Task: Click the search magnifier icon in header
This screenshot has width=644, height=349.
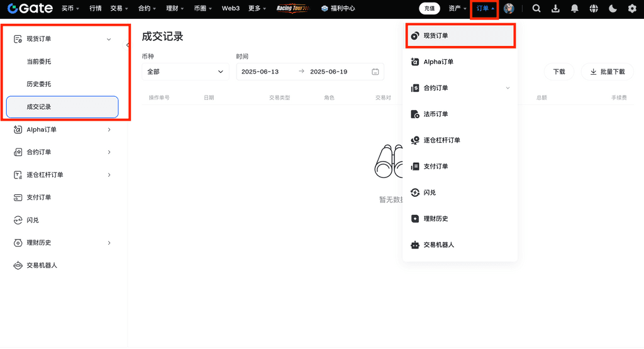Action: tap(536, 9)
